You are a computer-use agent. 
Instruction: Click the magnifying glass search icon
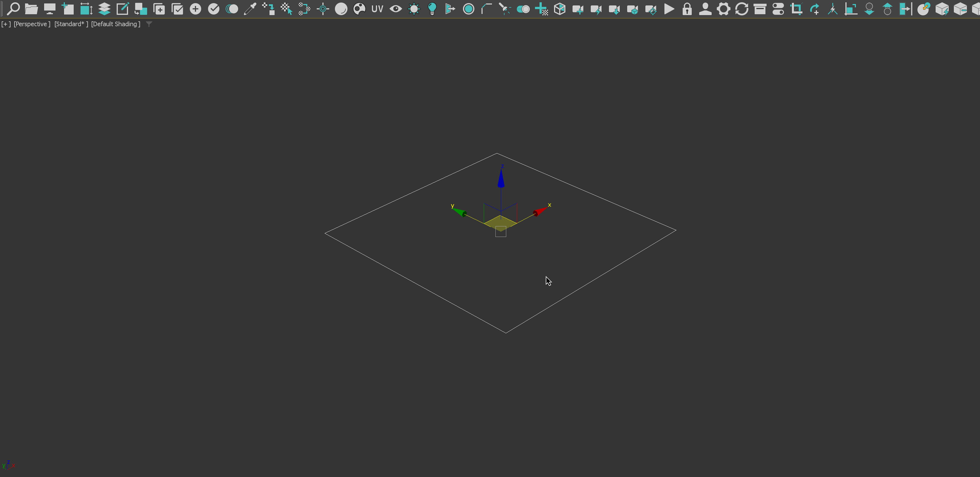(13, 8)
